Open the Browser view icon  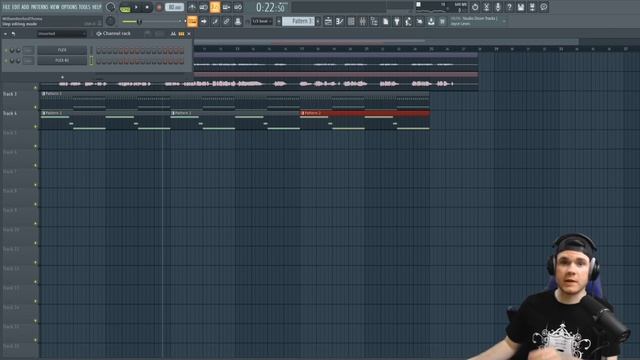(x=374, y=21)
